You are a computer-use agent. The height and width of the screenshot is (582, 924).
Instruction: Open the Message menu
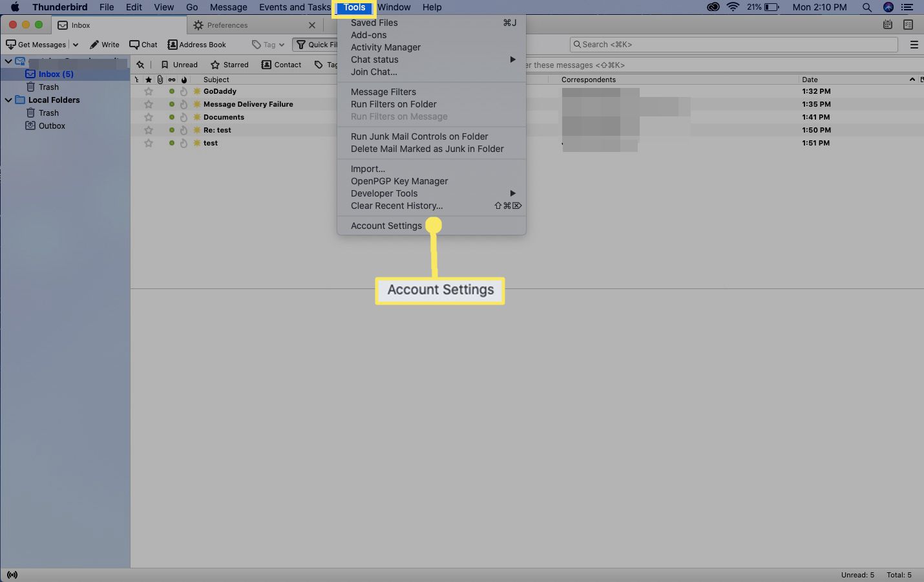tap(229, 7)
